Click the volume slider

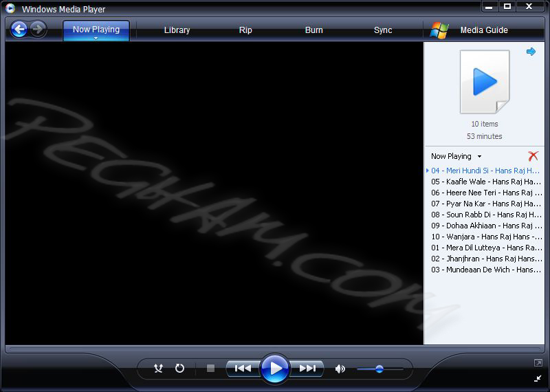click(x=380, y=369)
